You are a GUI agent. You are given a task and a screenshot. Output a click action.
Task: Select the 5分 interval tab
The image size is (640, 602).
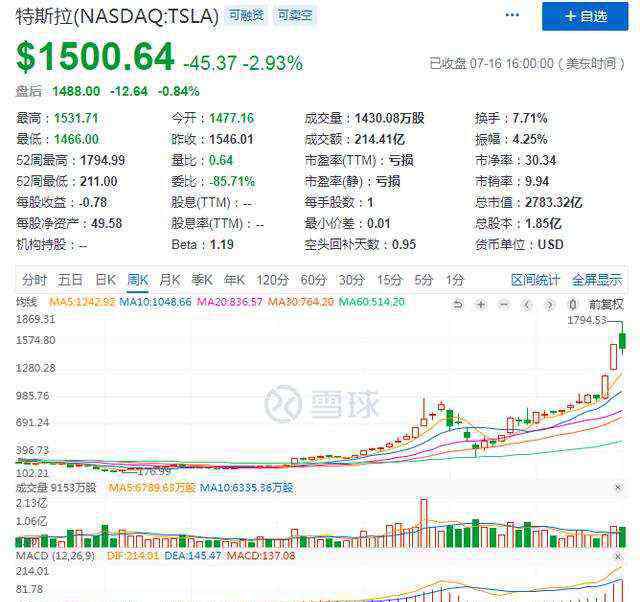pyautogui.click(x=423, y=280)
